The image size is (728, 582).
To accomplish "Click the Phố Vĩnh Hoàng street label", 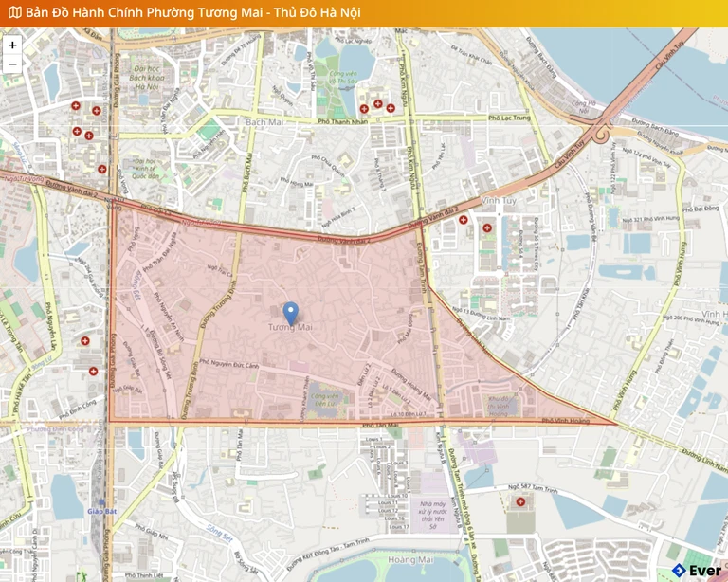I will [x=565, y=420].
